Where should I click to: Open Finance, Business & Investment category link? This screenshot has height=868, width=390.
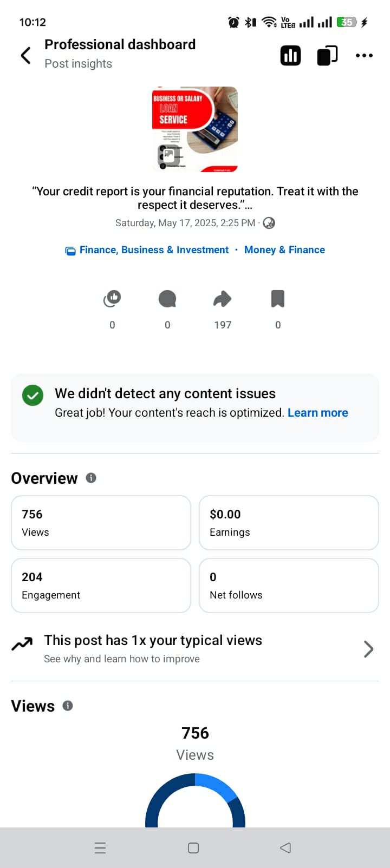pyautogui.click(x=154, y=250)
